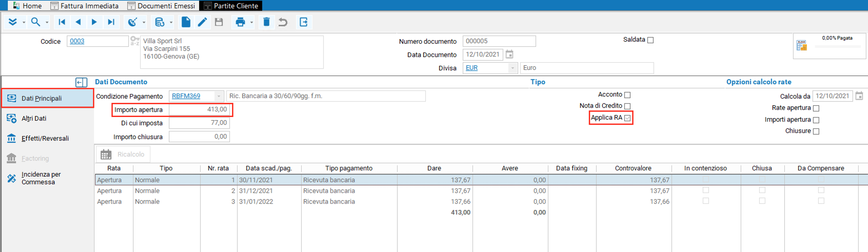Open the RBFM369 payment condition link
Viewport: 868px width, 252px height.
click(x=186, y=96)
